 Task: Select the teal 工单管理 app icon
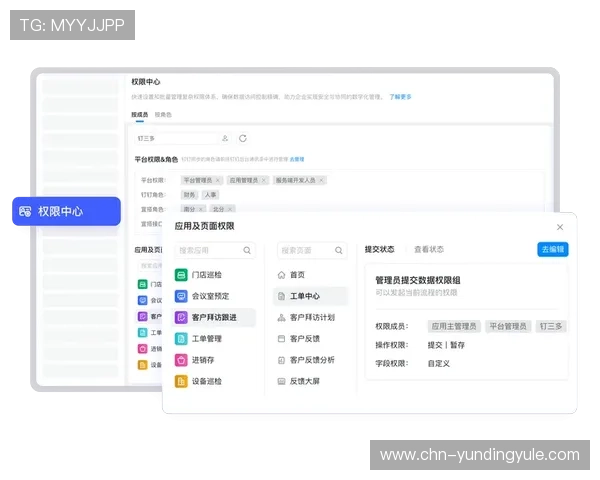(181, 339)
